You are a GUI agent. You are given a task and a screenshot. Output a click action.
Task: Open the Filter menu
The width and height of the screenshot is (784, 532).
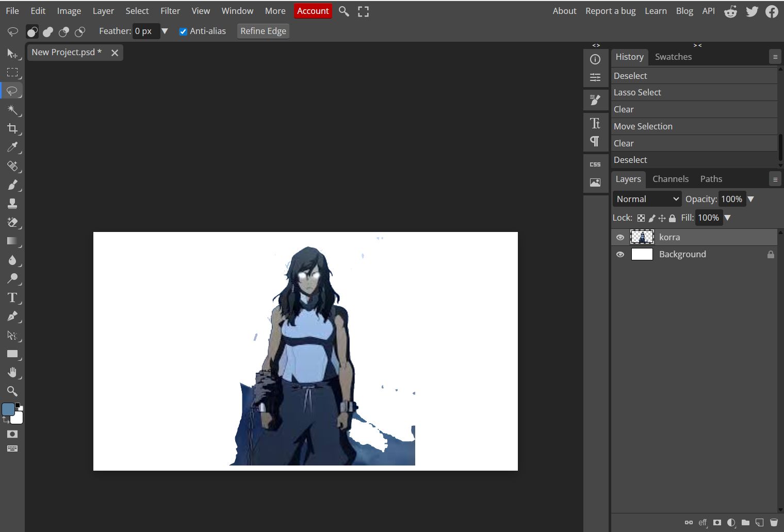pyautogui.click(x=170, y=10)
